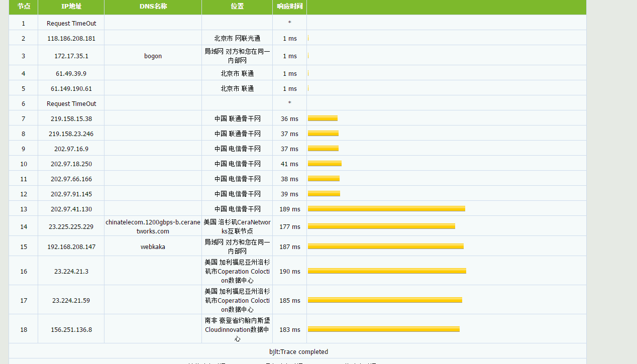This screenshot has height=364, width=637.
Task: Click the 南非 约翰内斯堡 Cloudinnovation location
Action: coord(237,329)
